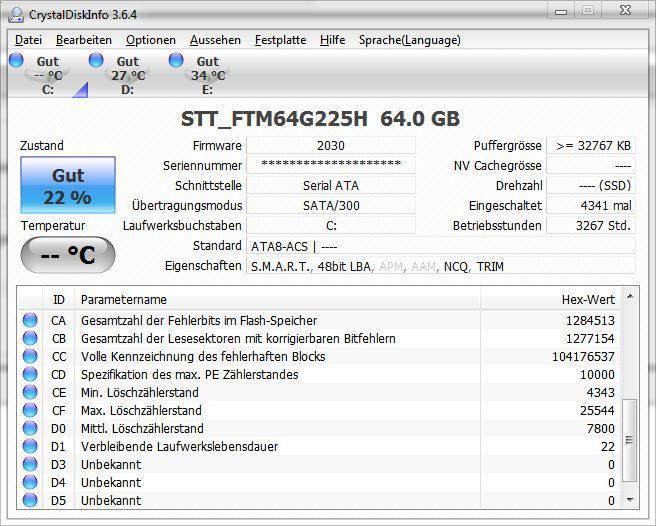Select row 'Gesamtzahl der Lesesektoren mit korrigierbaren Bitfehlern'

coord(320,339)
